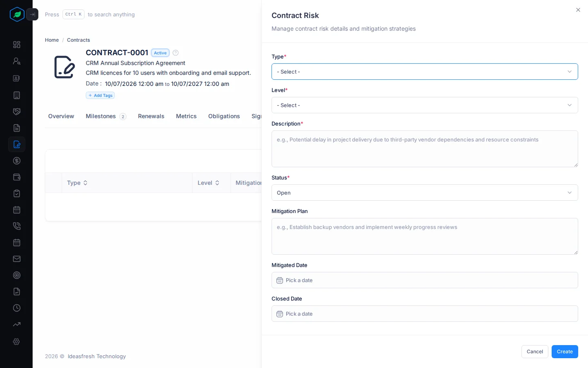Viewport: 588px width, 368px height.
Task: Focus the Mitigation Plan text area
Action: [x=425, y=236]
